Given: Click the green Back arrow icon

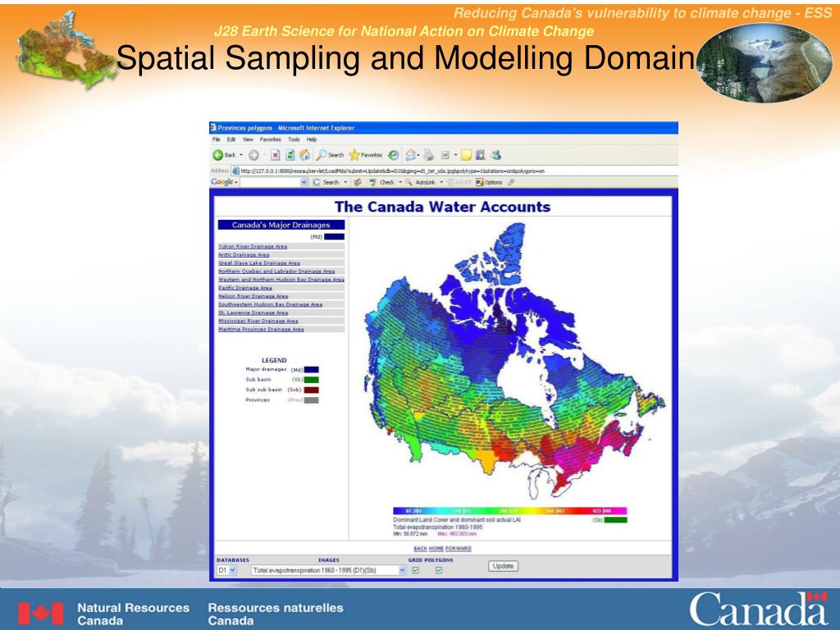Looking at the screenshot, I should pos(217,155).
